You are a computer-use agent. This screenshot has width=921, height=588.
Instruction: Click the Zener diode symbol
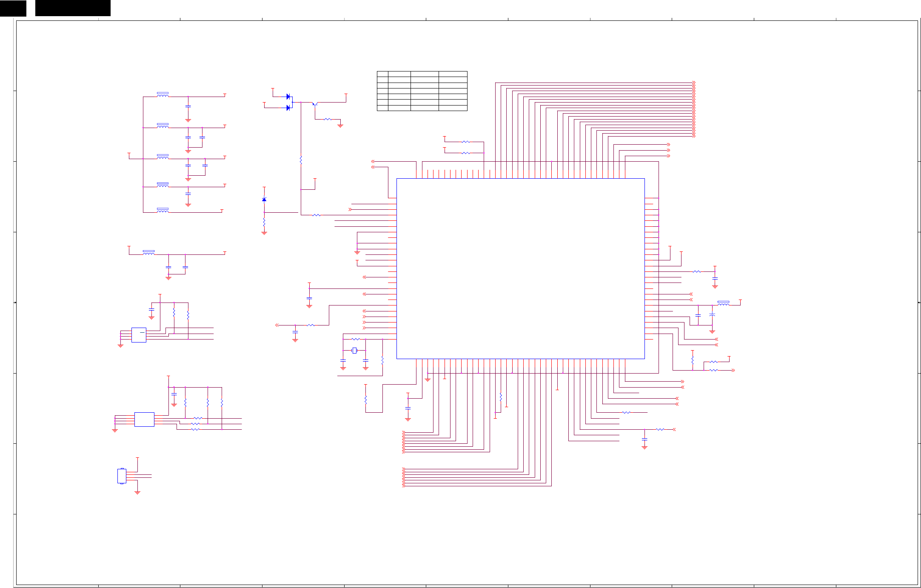(x=264, y=199)
